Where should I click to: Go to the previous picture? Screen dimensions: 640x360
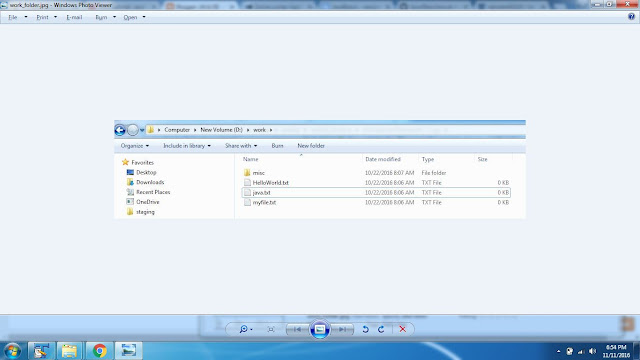pos(298,329)
